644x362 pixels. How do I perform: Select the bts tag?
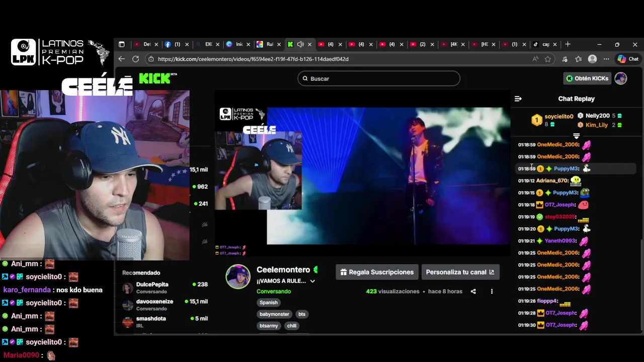pos(302,314)
